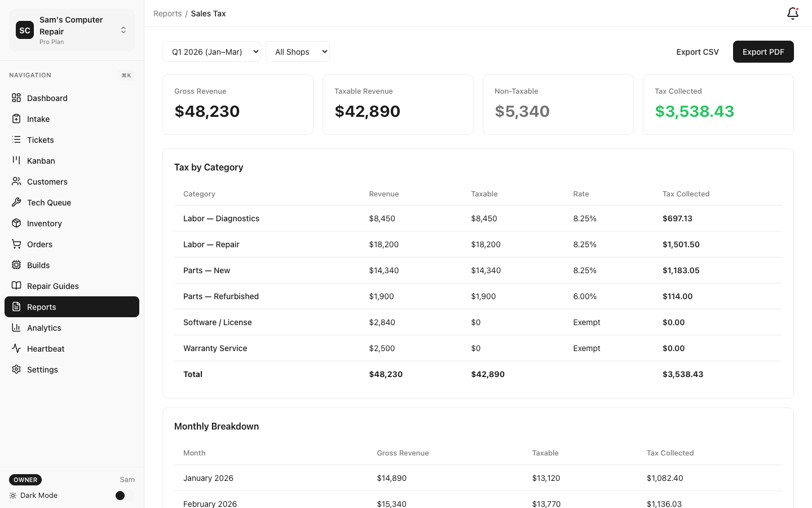This screenshot has width=812, height=508.
Task: Click the Inventory box icon
Action: point(16,224)
